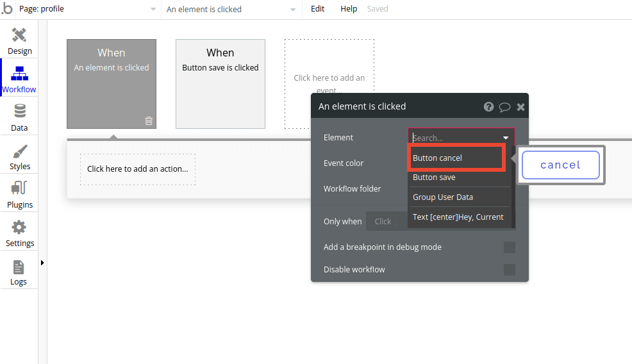
Task: Open the Design tab icon
Action: tap(19, 35)
